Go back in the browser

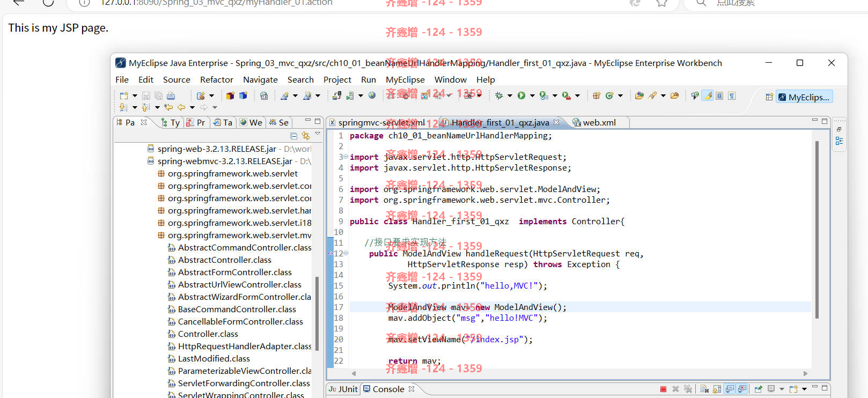pyautogui.click(x=18, y=2)
